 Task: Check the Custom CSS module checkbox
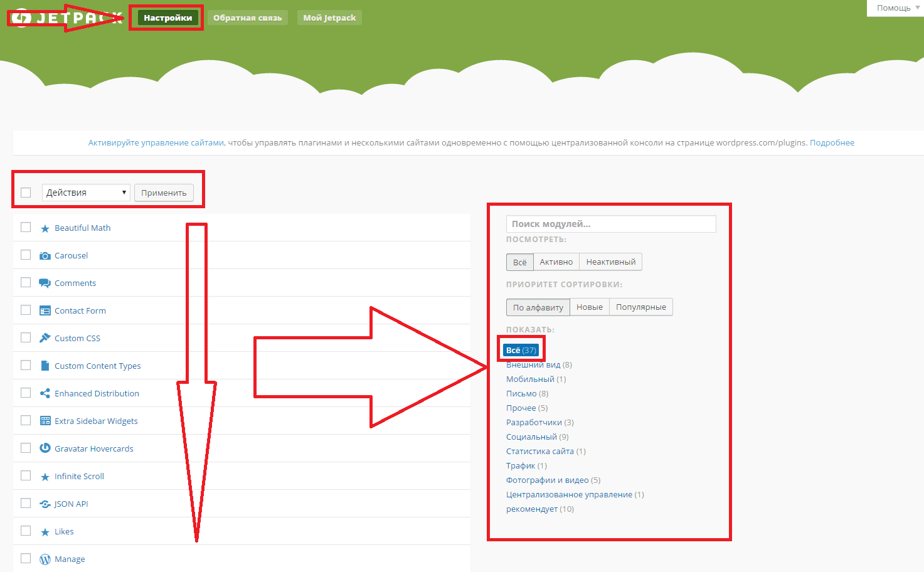point(26,337)
